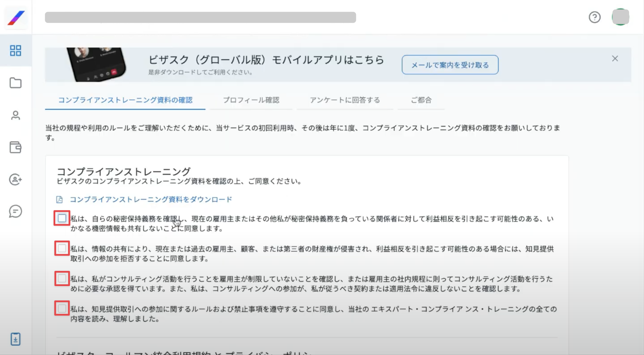Check the 知見提供取引への参加 rules checkbox
Viewport: 644px width, 355px height.
click(x=62, y=309)
